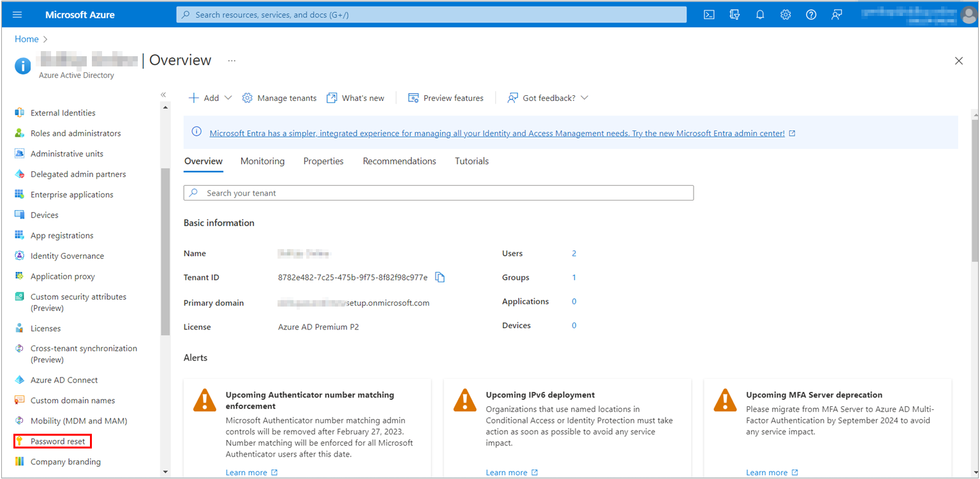Open the notifications bell
The height and width of the screenshot is (479, 980).
[x=760, y=15]
